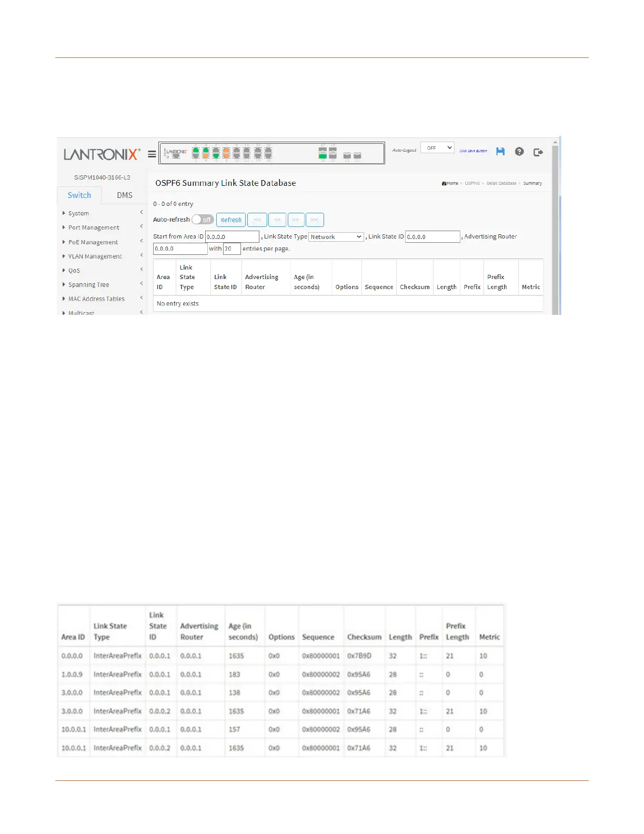Click the Detail Database breadcrumb link
Screen dimensions: 644x834
[501, 183]
